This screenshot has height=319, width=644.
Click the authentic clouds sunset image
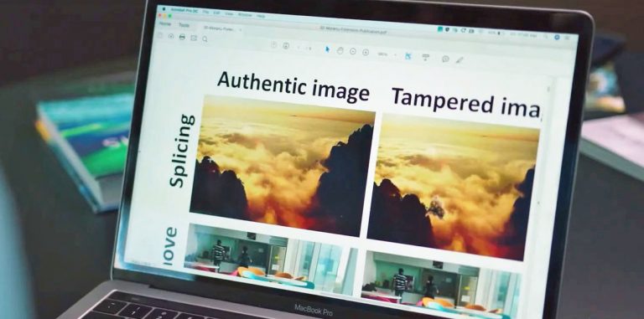point(282,166)
